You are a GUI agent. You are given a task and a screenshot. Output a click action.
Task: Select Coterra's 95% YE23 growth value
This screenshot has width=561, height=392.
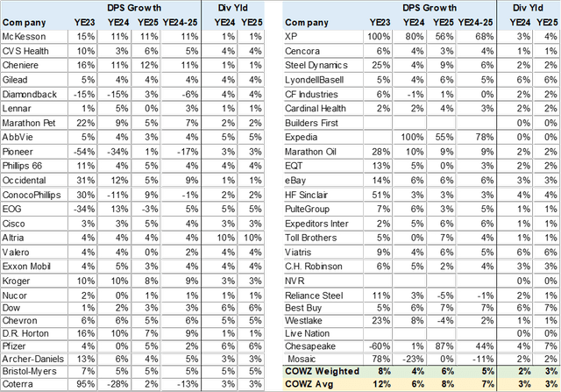tap(86, 384)
